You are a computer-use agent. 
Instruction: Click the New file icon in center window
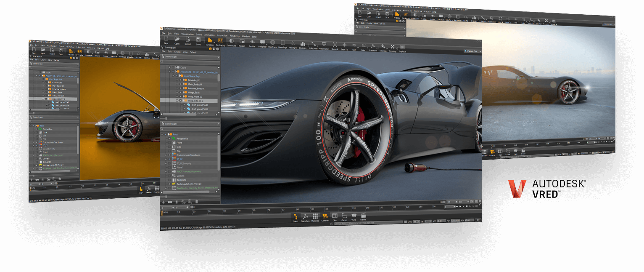pyautogui.click(x=166, y=39)
